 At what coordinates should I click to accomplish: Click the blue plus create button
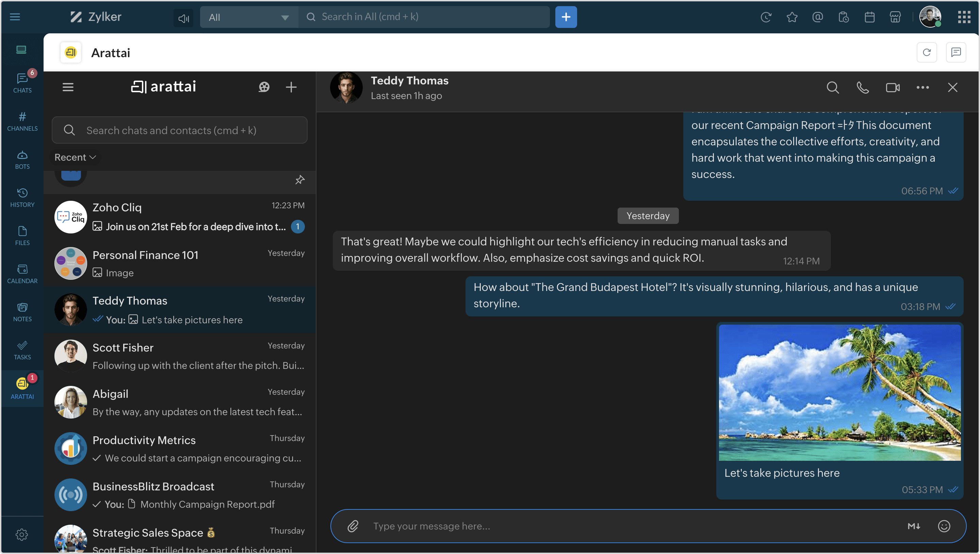(566, 17)
